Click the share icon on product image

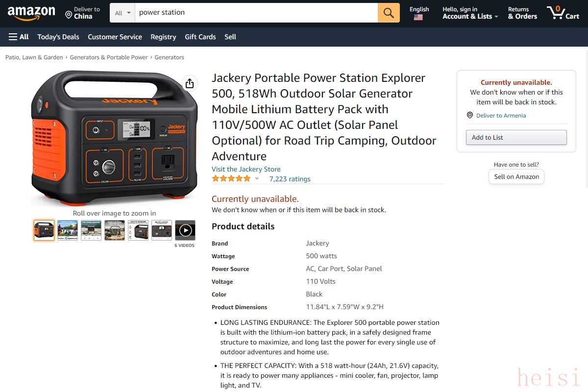coord(190,83)
